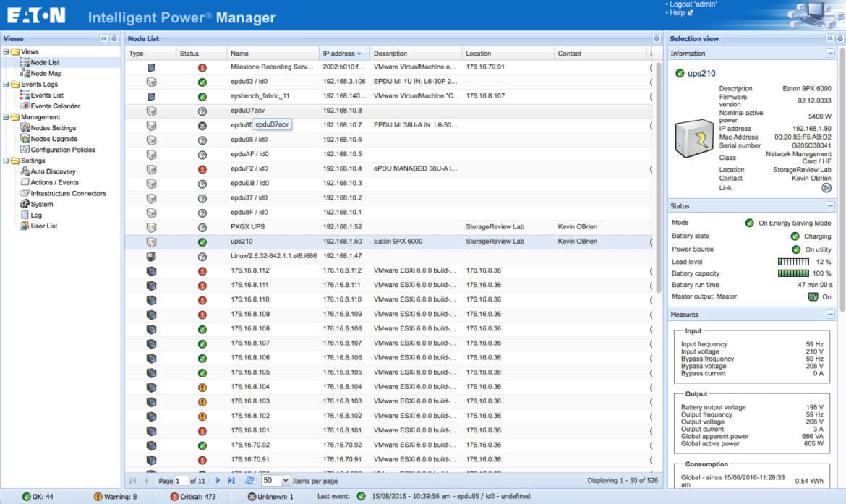Click the Master output On icon
Viewport: 846px width, 504px height.
point(813,296)
